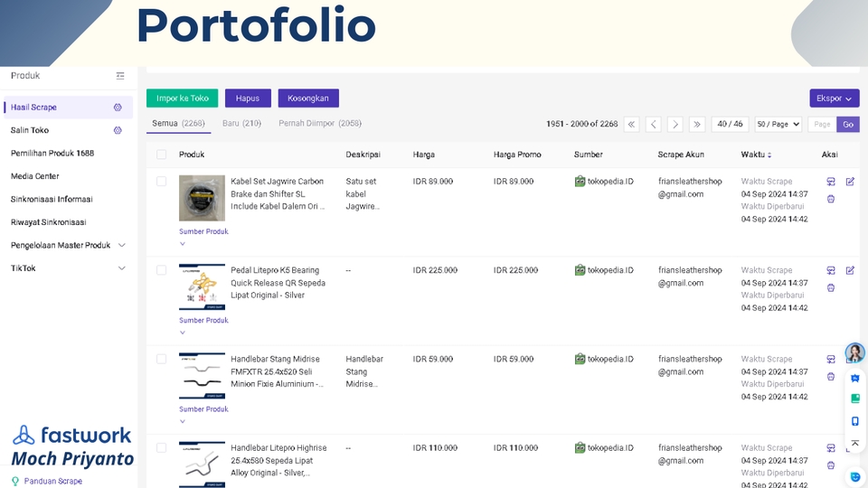
Task: Focus the Page number input field
Action: pos(822,125)
